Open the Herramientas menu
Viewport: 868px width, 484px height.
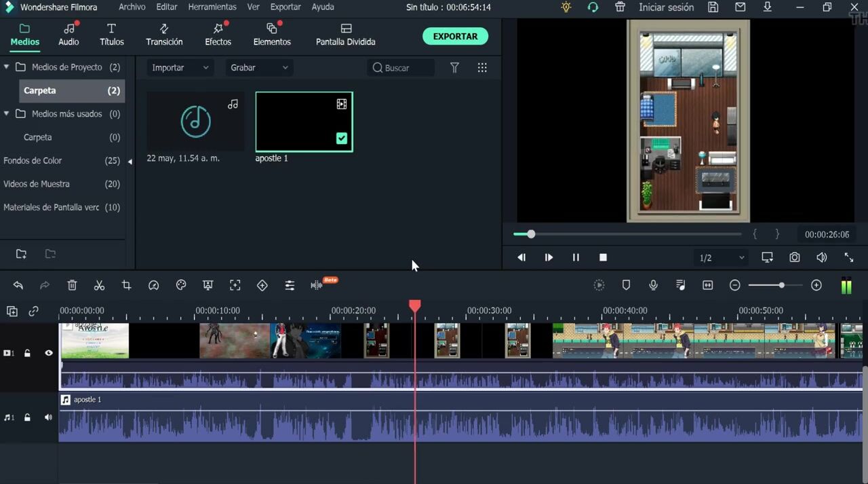coord(212,7)
